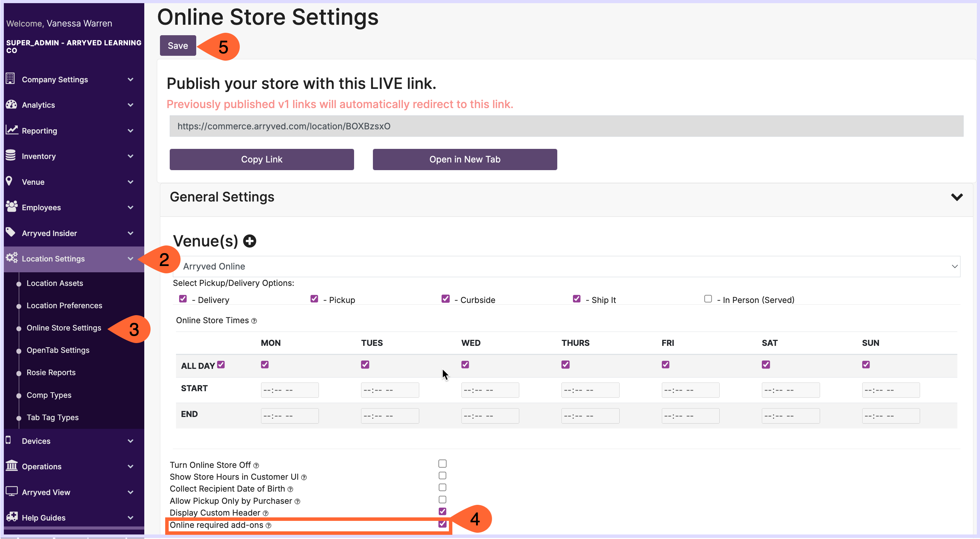Click the Operations bank icon
This screenshot has width=980, height=539.
pos(12,465)
